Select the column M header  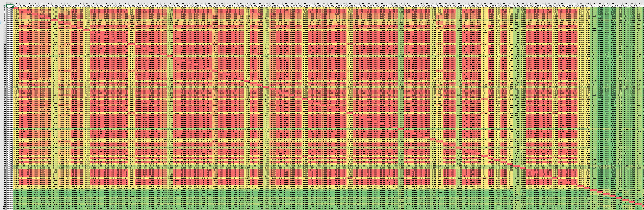(87, 4)
